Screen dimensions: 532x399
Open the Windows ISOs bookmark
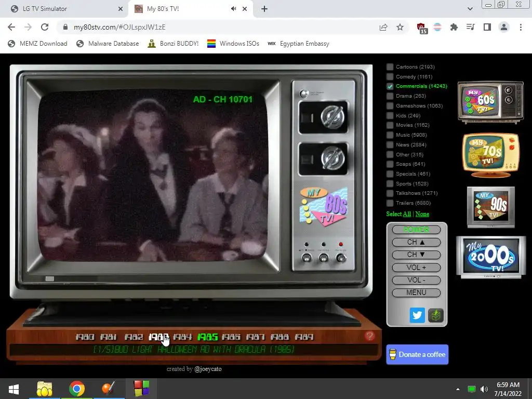coord(233,44)
